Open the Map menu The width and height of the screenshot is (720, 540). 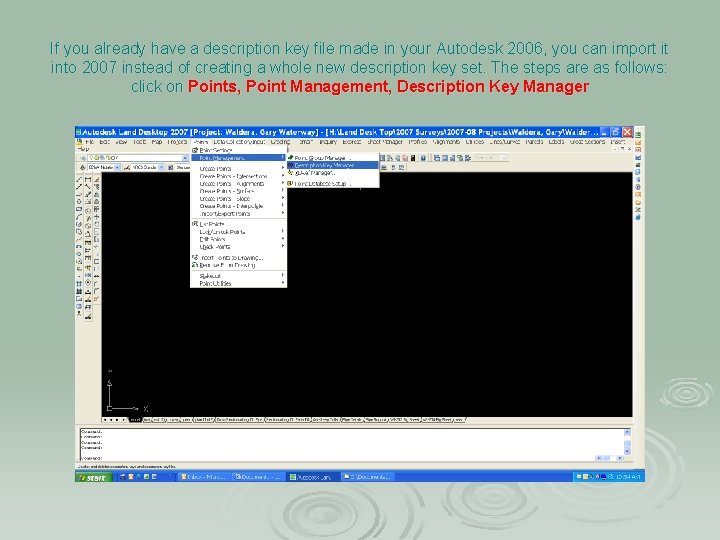(x=157, y=142)
